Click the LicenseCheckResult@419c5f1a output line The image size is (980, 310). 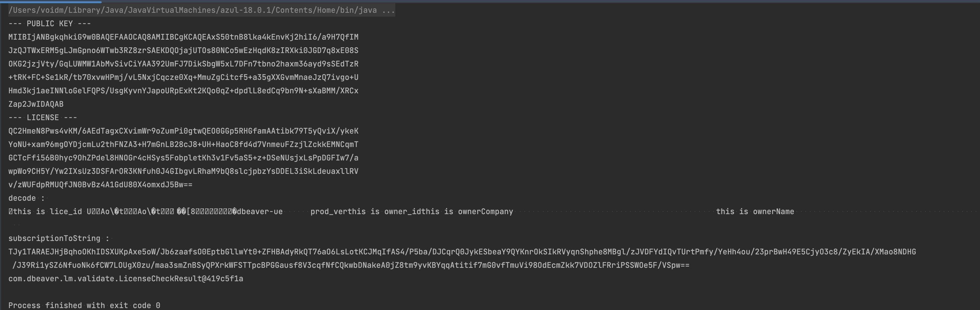pyautogui.click(x=125, y=278)
